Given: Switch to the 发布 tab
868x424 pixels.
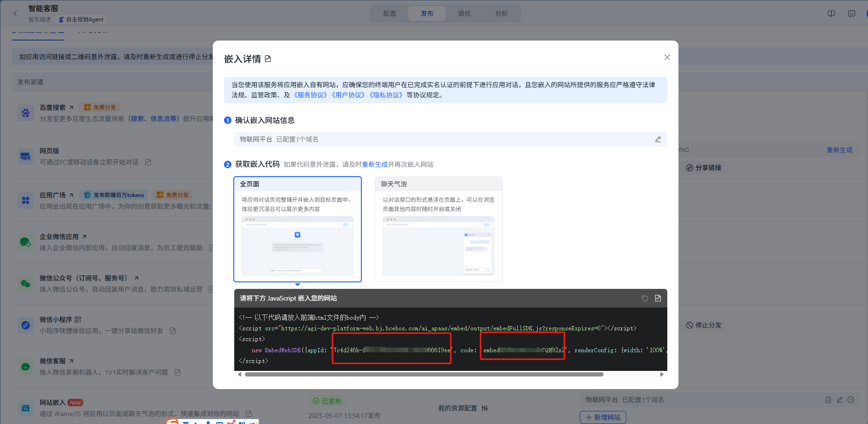Looking at the screenshot, I should point(427,14).
